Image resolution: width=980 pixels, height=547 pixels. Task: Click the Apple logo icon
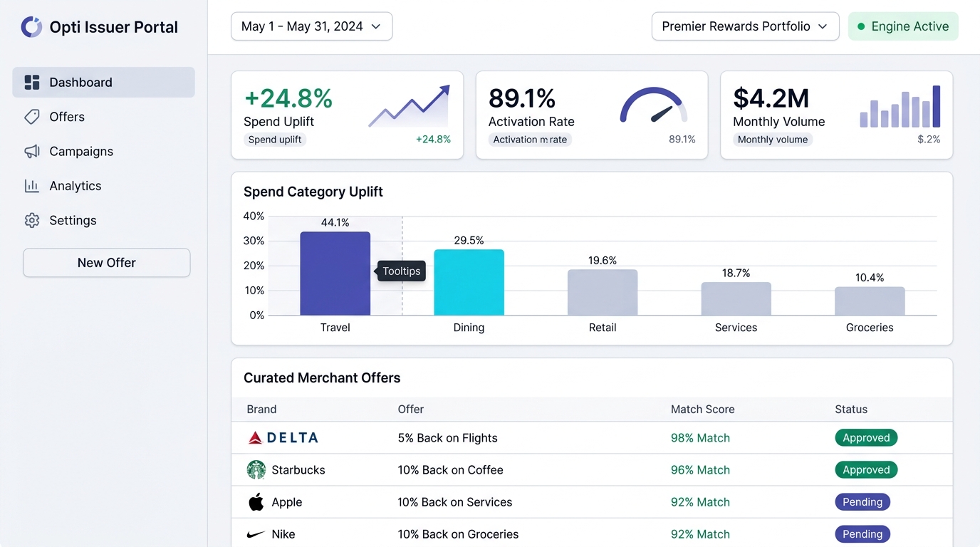256,502
